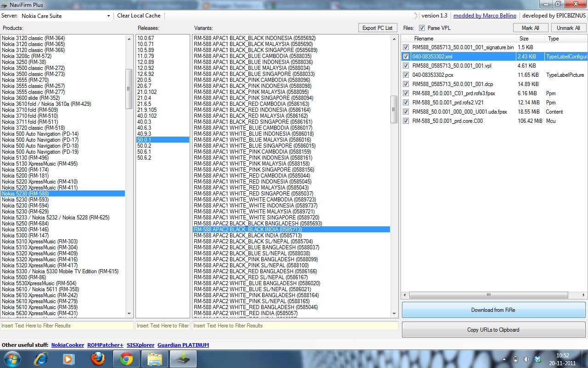Image resolution: width=588 pixels, height=368 pixels.
Task: Uncheck the U001.uda.fpsx file checkbox
Action: coord(406,112)
